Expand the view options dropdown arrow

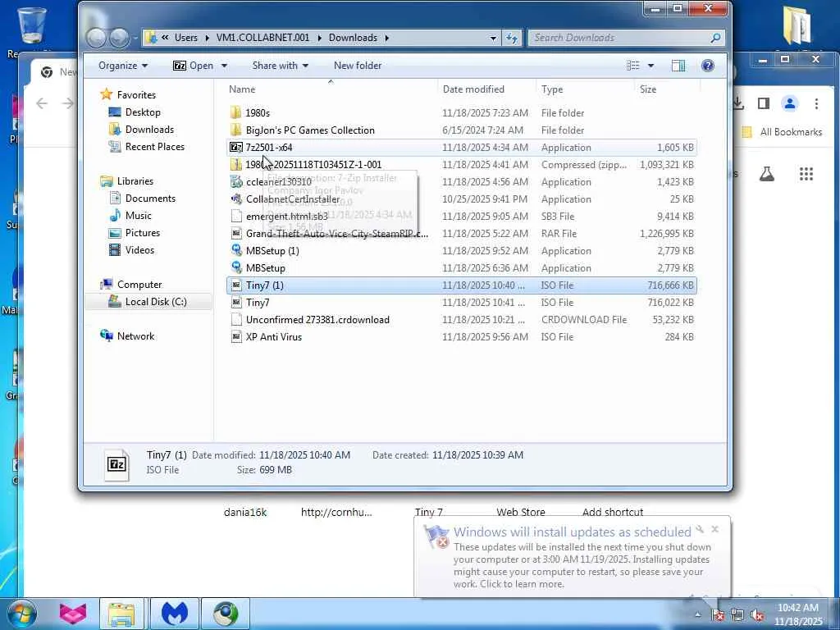pos(651,66)
